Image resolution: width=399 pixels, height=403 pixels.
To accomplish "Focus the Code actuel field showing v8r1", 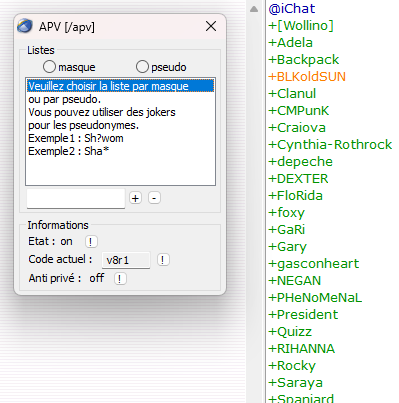I will pos(126,260).
